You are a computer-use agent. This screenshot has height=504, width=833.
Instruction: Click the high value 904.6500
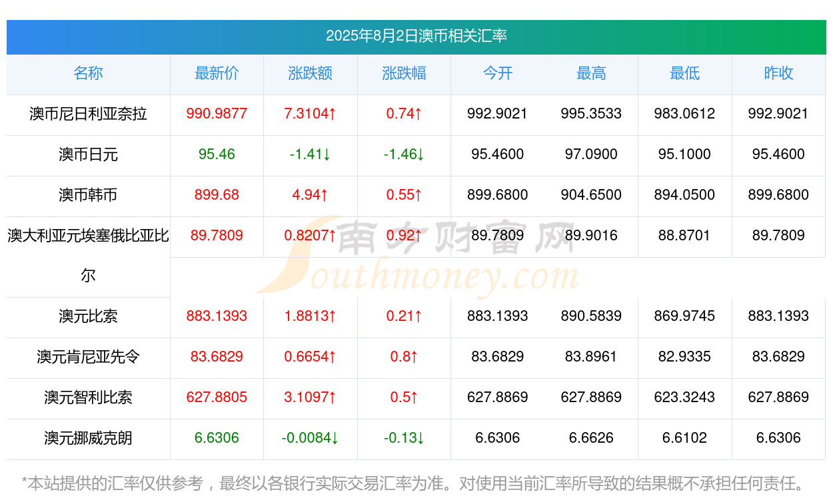(591, 195)
